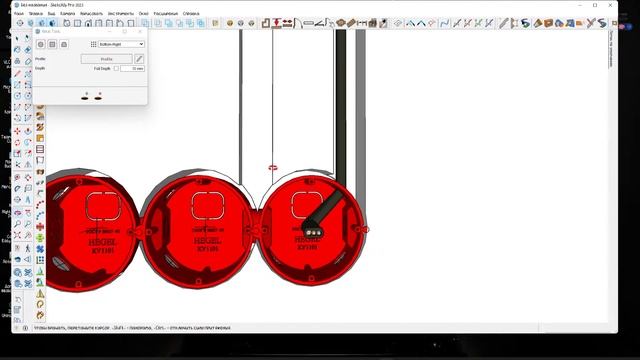The height and width of the screenshot is (360, 640).
Task: Open the Камера menu
Action: [68, 13]
